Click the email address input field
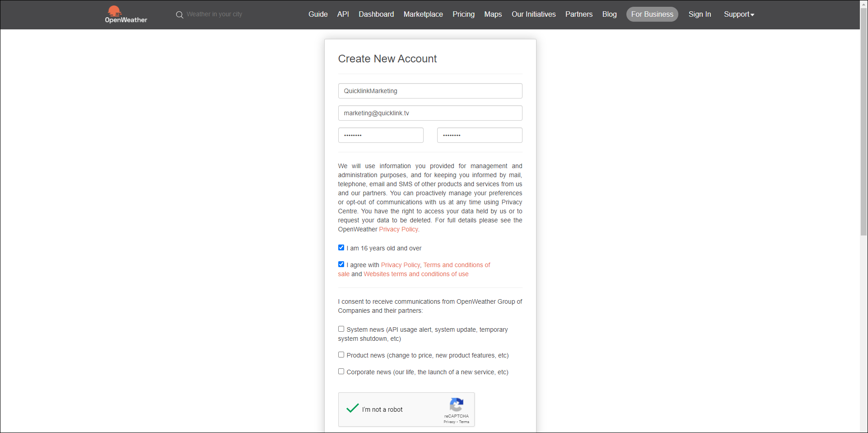Image resolution: width=868 pixels, height=433 pixels. [430, 113]
